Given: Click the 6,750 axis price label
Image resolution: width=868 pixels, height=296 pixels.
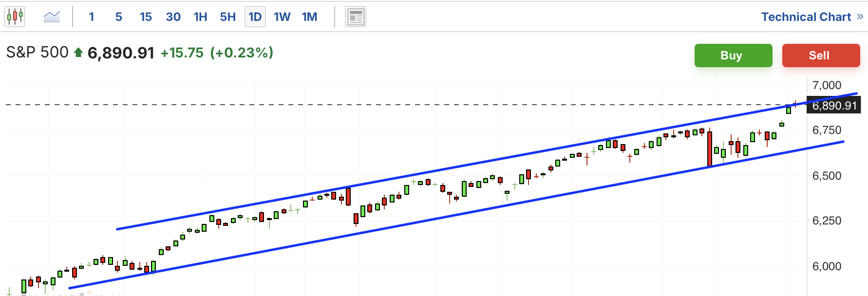Looking at the screenshot, I should (x=827, y=130).
